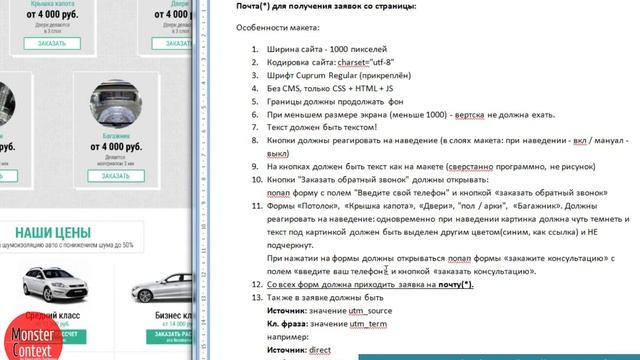Screen dimensions: 640x360
Task: Click the underlined word 'charset' in item 2
Action: click(x=353, y=62)
